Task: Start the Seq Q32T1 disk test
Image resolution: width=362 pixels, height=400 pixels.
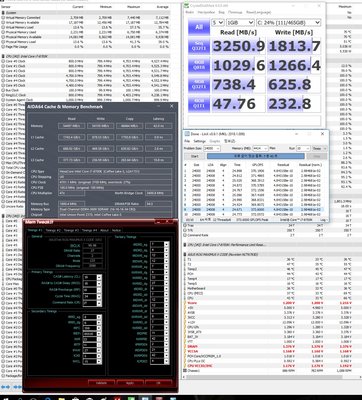Action: [x=199, y=46]
